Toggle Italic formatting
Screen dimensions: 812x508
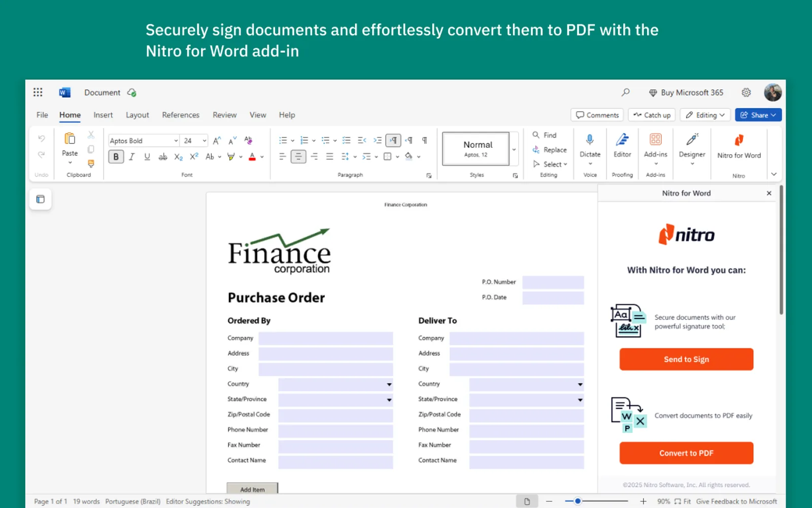(x=131, y=157)
